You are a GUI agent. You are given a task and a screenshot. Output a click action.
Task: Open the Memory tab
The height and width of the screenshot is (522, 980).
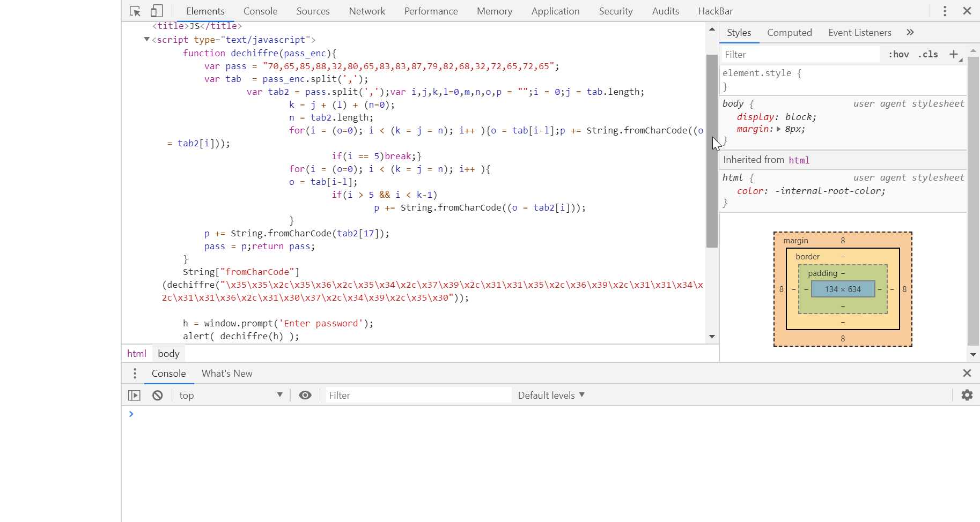495,11
